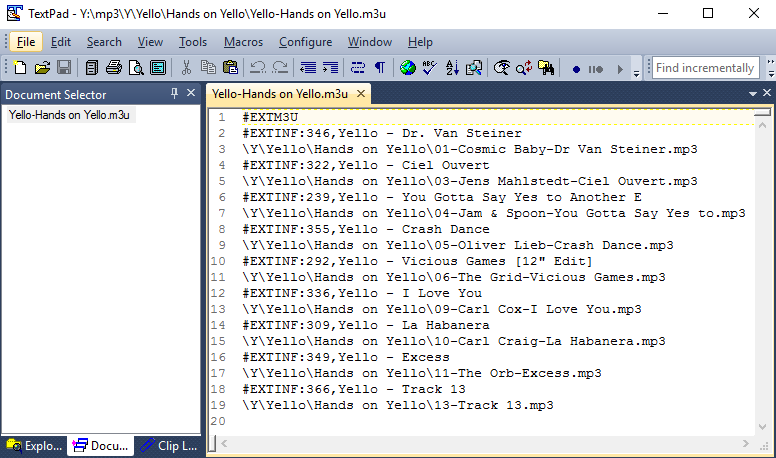776x458 pixels.
Task: Switch to the Clip Library tab
Action: tap(168, 446)
